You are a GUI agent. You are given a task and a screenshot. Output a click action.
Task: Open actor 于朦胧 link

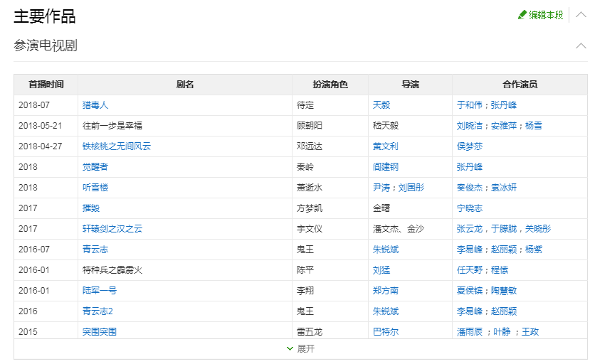pyautogui.click(x=503, y=229)
